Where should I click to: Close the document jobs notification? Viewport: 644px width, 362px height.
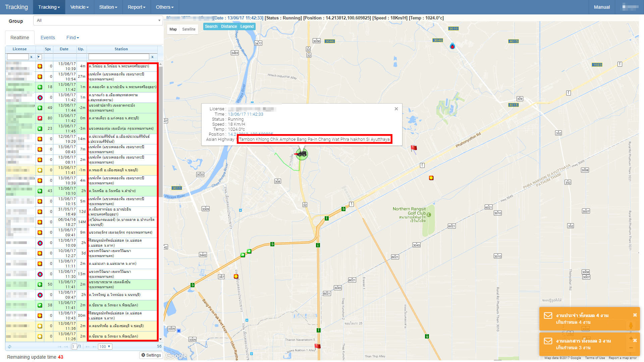tap(635, 341)
